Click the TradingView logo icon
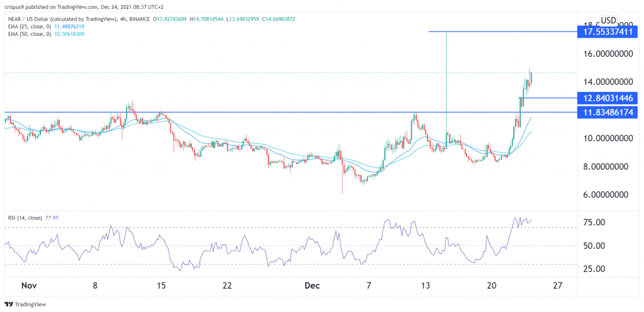Screen dimensions: 644x312 point(9,304)
